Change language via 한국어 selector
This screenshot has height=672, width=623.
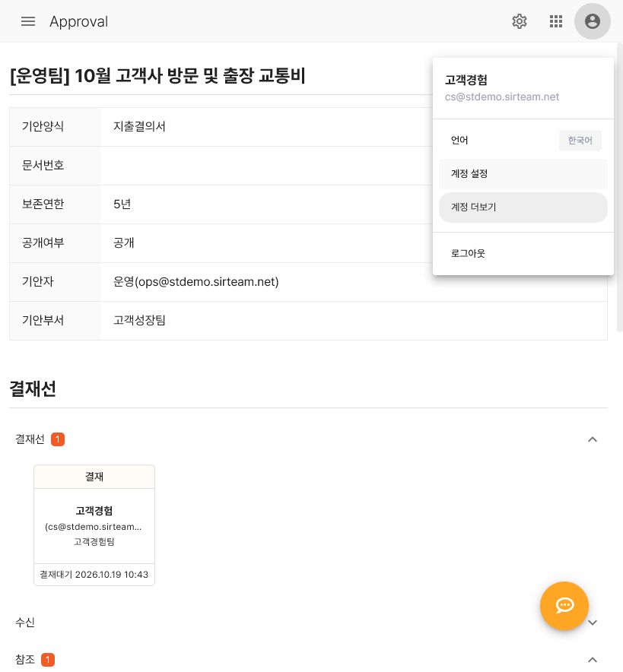(580, 141)
